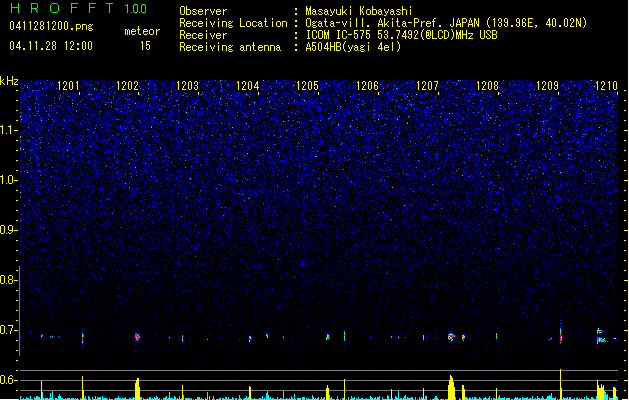Screen dimensions: 629x400
Task: Click the 0.7 kHz axis label
Action: 8,330
